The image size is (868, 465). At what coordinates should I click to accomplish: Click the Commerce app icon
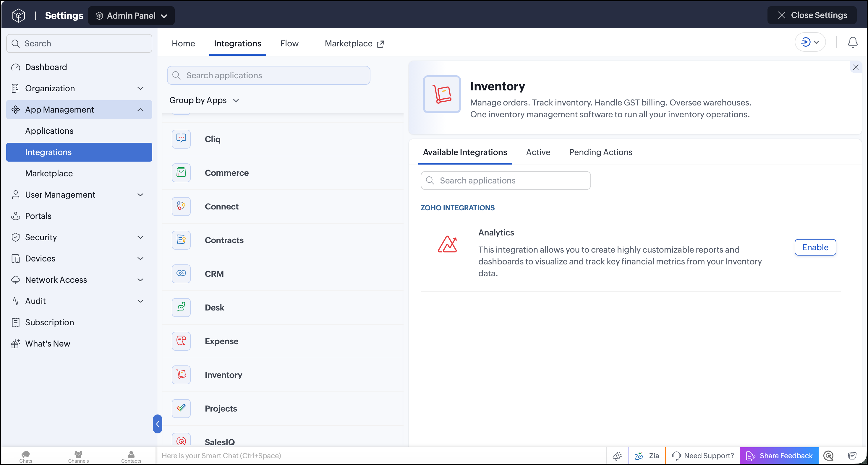coord(181,173)
